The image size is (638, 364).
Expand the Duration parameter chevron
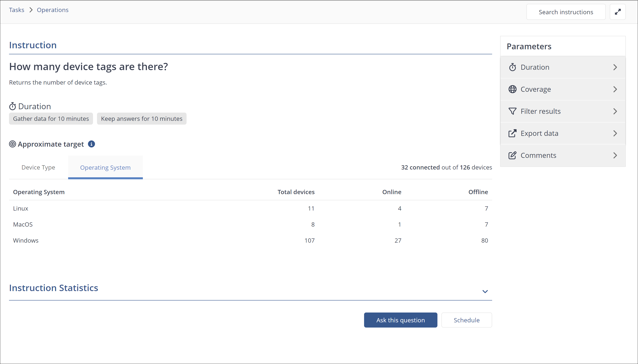point(615,67)
